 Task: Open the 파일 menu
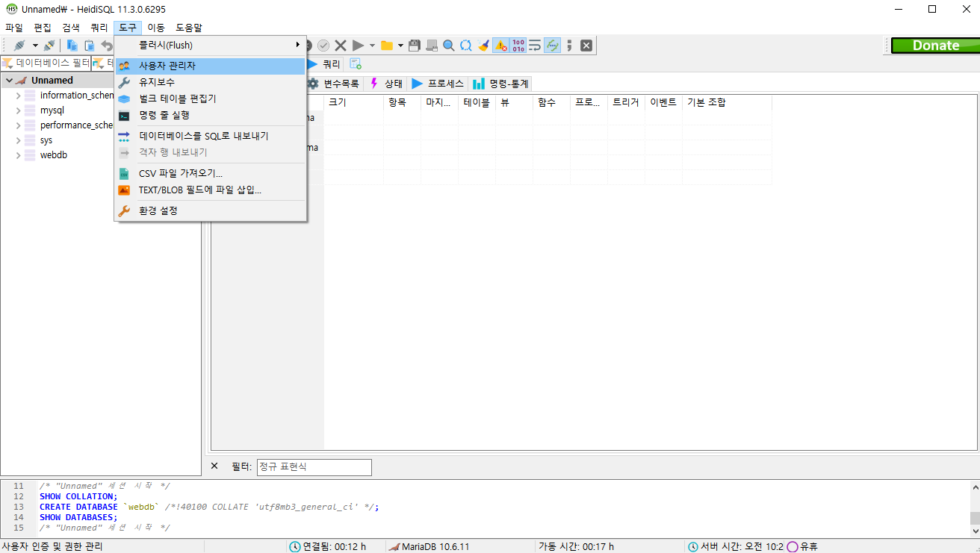click(14, 28)
